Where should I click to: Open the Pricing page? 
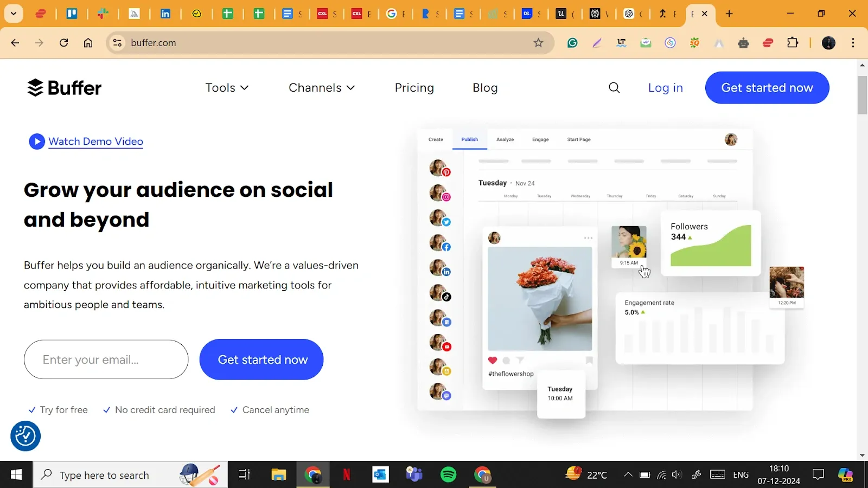[x=414, y=88]
